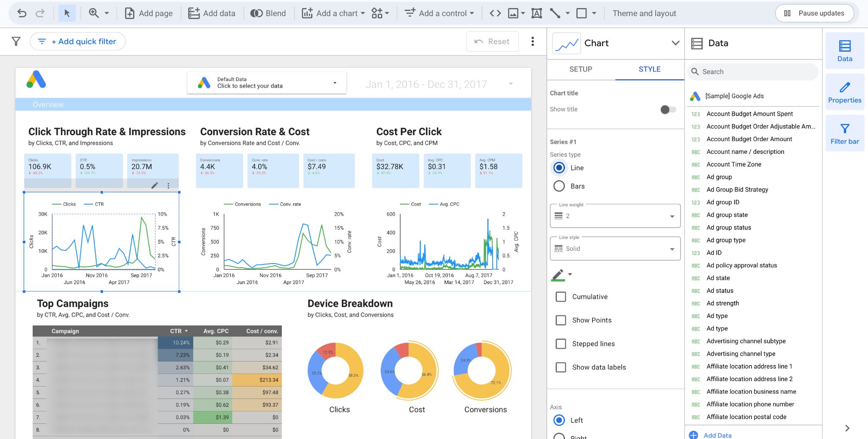The height and width of the screenshot is (439, 868).
Task: Switch to the SETUP tab
Action: 580,69
